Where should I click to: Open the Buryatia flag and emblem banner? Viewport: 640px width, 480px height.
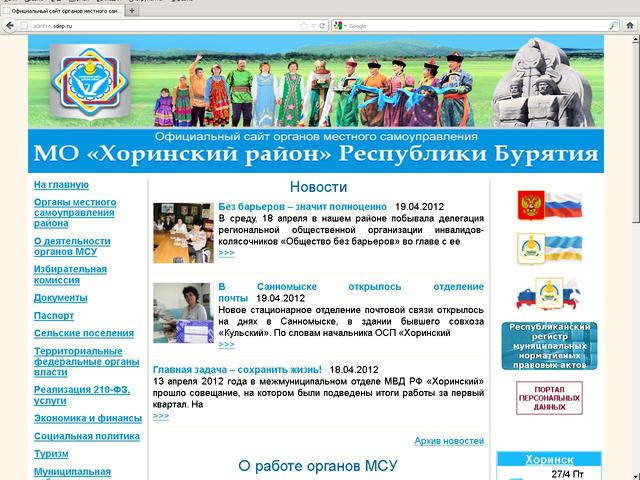click(549, 249)
